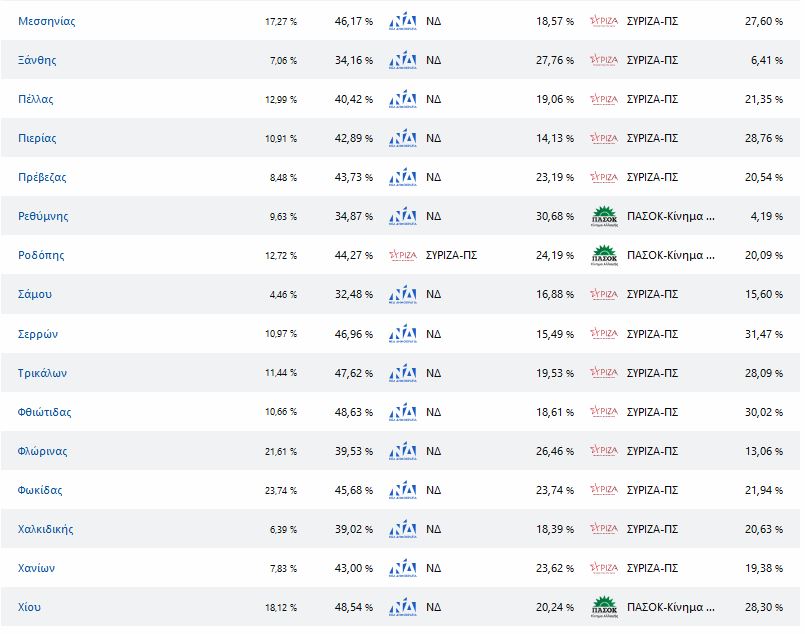Viewport: 805px width, 634px height.
Task: Select the Χίου region link
Action: pyautogui.click(x=30, y=607)
